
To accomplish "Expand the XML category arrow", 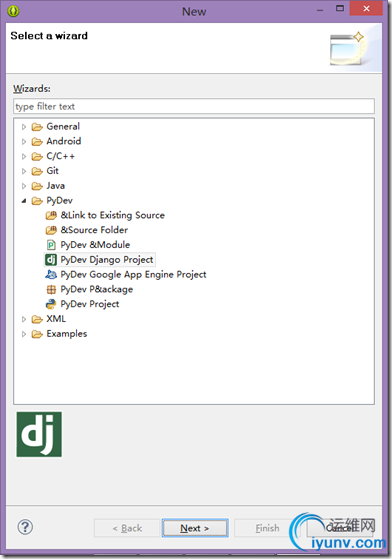I will pyautogui.click(x=24, y=319).
